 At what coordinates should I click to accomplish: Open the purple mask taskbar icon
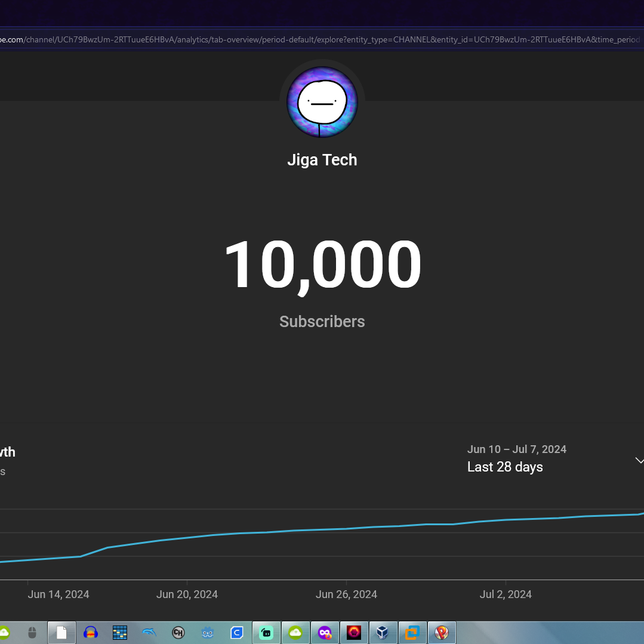325,633
